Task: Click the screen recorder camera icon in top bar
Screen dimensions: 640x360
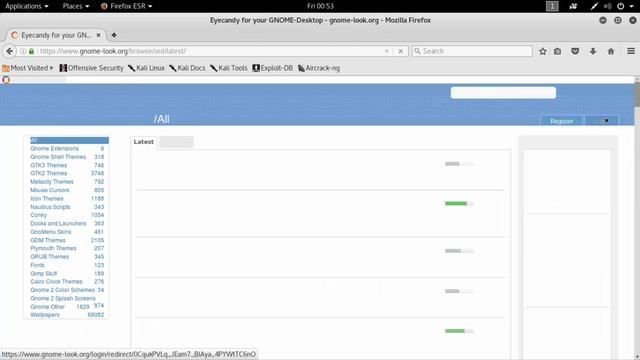Action: coord(573,6)
